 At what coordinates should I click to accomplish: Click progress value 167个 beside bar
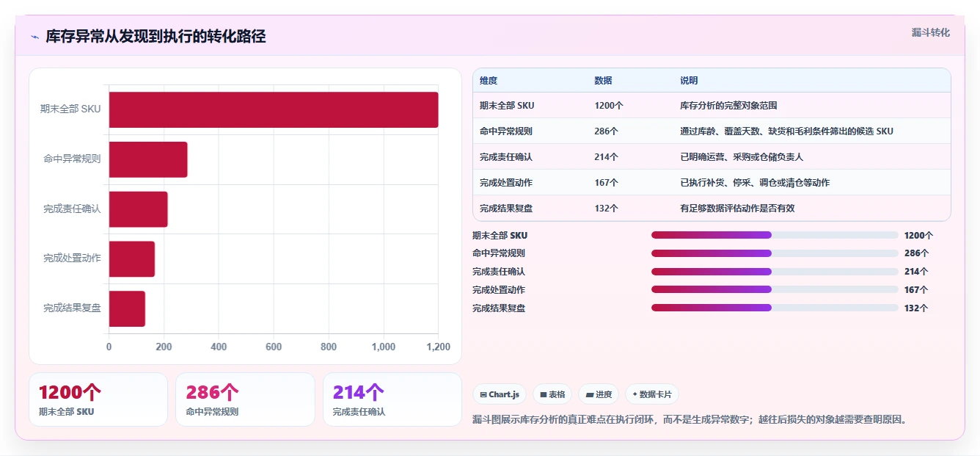tap(916, 290)
